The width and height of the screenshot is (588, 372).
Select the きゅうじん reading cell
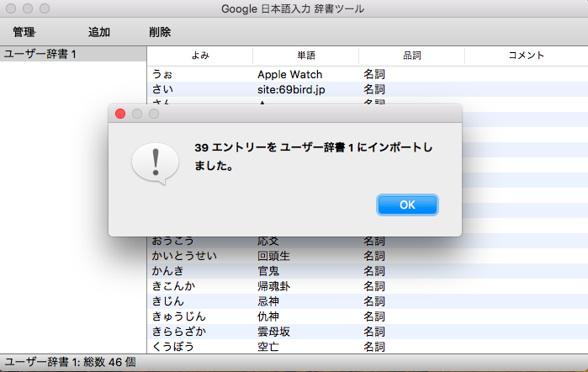pyautogui.click(x=200, y=316)
